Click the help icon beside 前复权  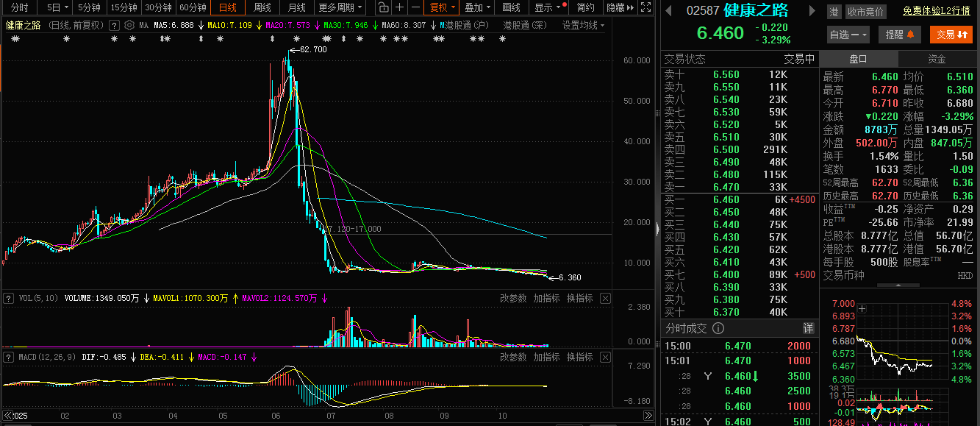click(x=114, y=24)
